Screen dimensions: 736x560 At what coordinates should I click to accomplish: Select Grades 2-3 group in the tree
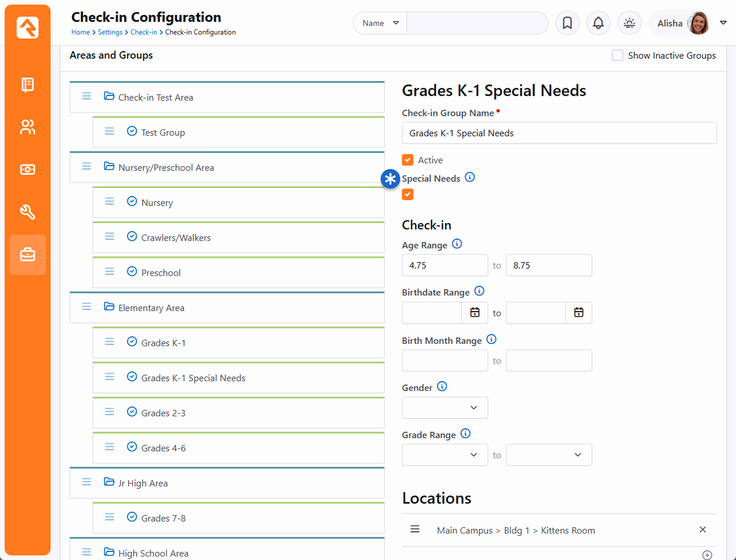[163, 413]
